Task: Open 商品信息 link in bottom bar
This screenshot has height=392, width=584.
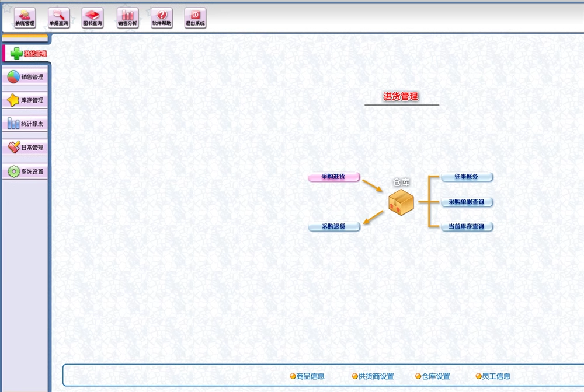Action: point(307,376)
